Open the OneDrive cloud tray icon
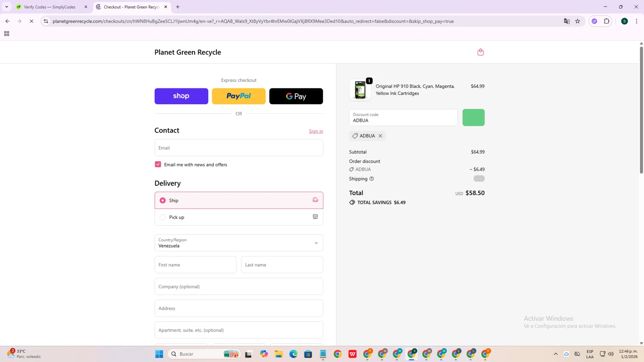 click(566, 354)
